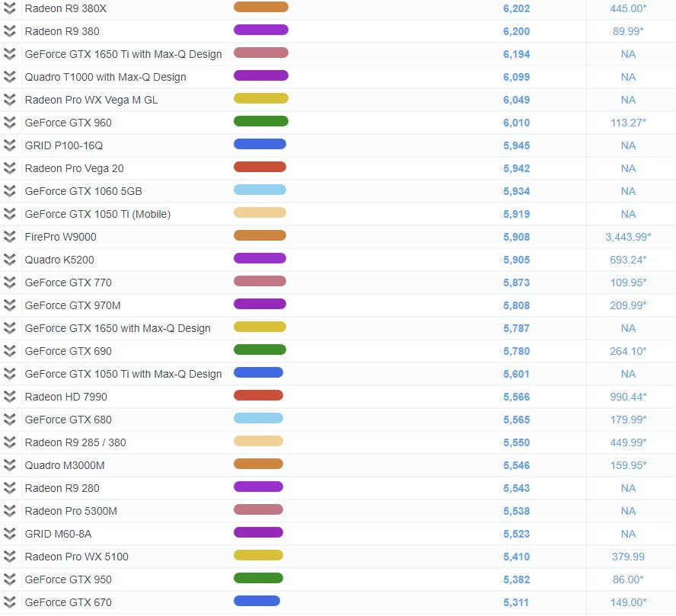Click the yellow bar for Radeon Pro WX 5100
The width and height of the screenshot is (676, 616).
tap(258, 555)
